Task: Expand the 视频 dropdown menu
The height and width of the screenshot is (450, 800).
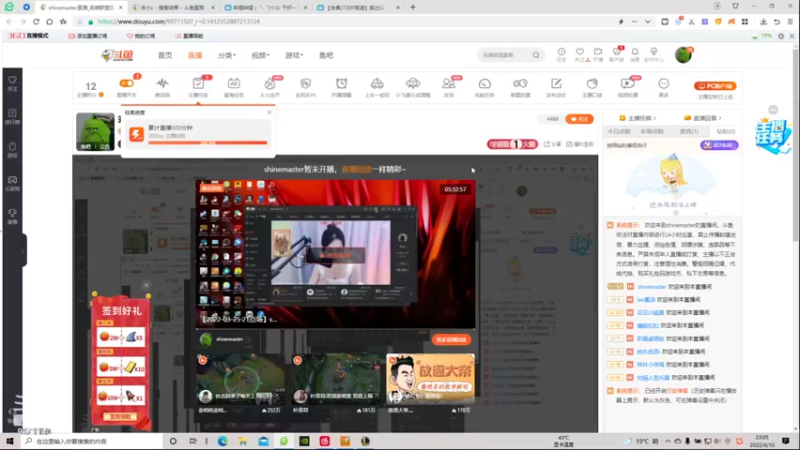Action: tap(260, 55)
